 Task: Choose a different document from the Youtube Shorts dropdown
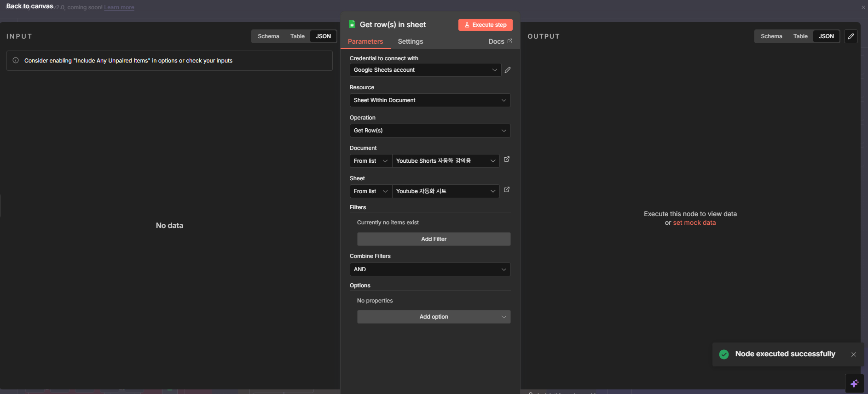pos(446,161)
